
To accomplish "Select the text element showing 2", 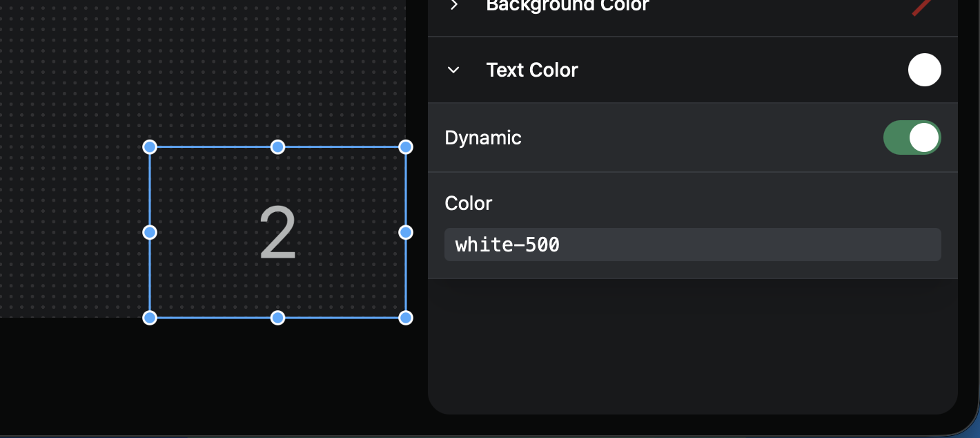I will [277, 234].
